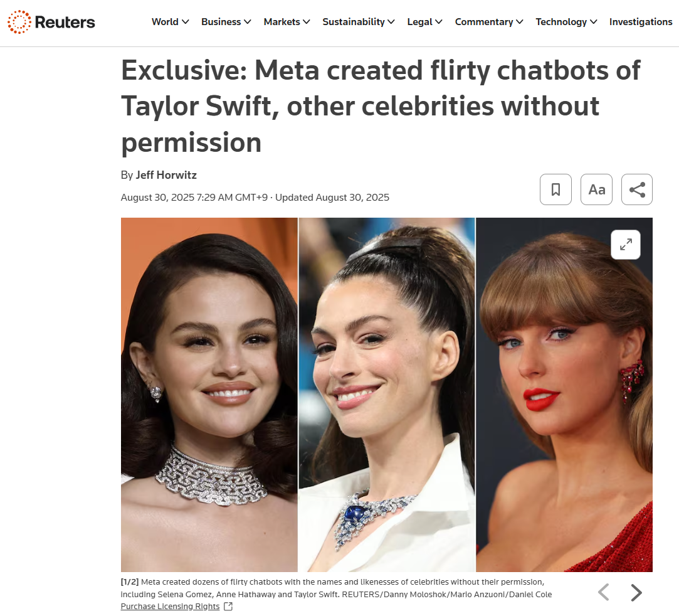Open the Aa text size options
This screenshot has width=679, height=616.
point(596,189)
